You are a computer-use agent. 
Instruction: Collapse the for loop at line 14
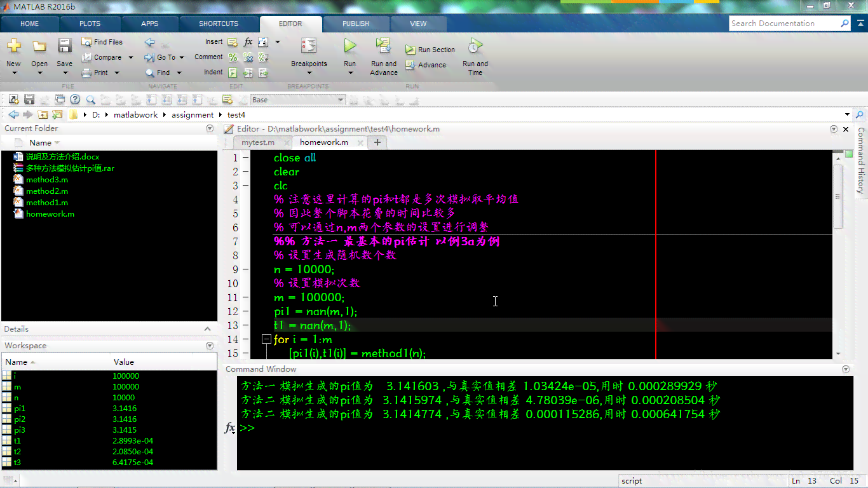tap(266, 339)
